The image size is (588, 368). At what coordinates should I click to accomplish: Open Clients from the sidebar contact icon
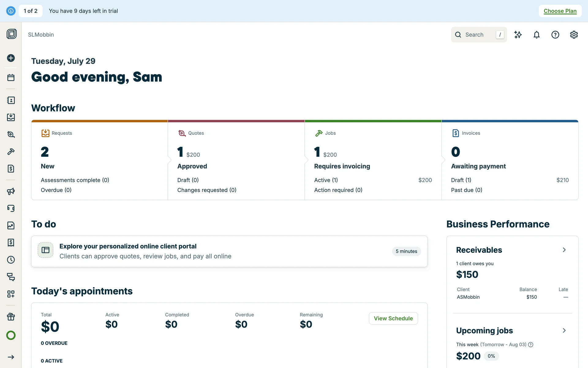[x=11, y=100]
